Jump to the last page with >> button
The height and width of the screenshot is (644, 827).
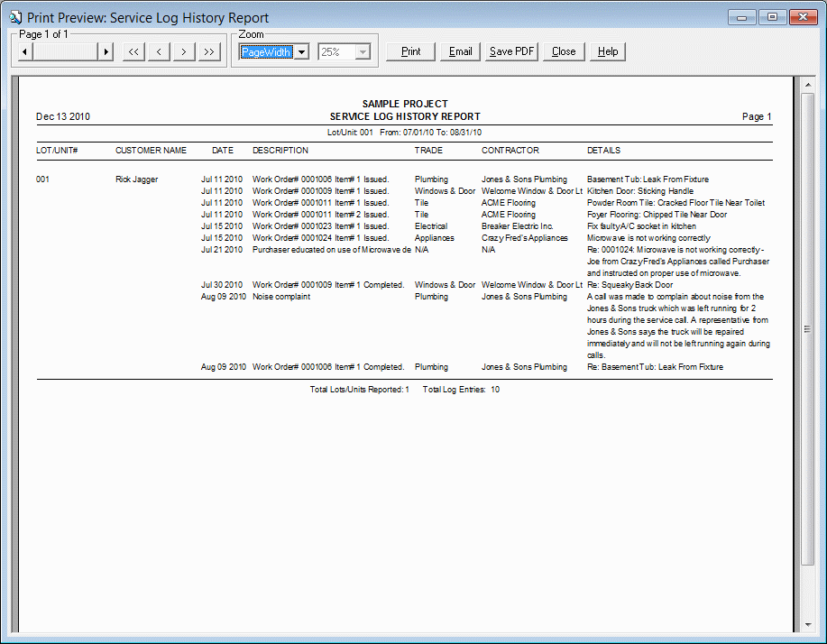coord(209,51)
